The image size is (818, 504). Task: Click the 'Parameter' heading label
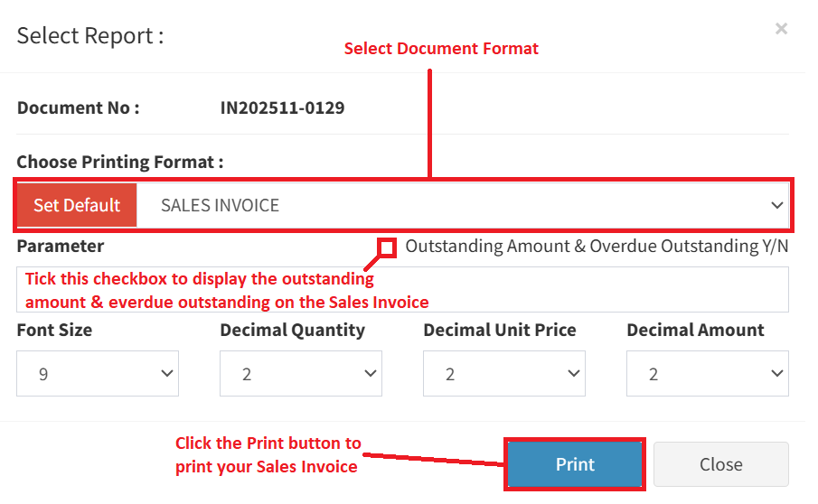(61, 246)
